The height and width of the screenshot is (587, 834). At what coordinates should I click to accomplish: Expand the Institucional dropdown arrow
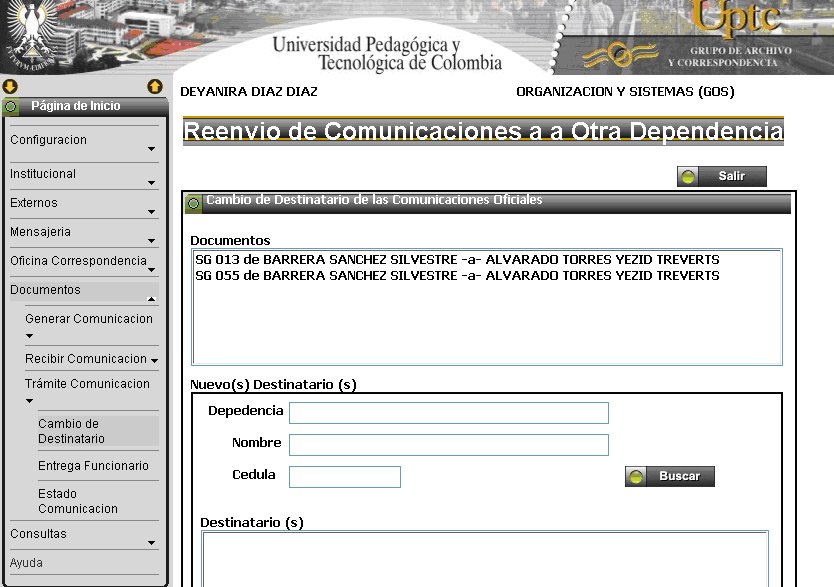tap(152, 183)
